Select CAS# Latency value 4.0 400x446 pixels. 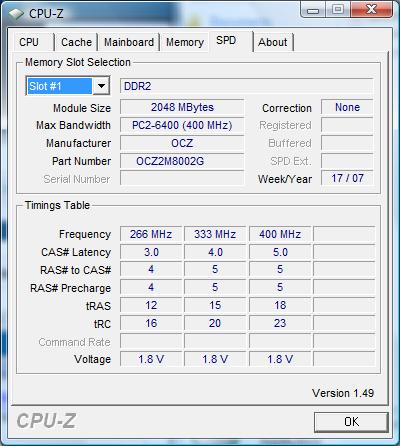click(x=215, y=252)
